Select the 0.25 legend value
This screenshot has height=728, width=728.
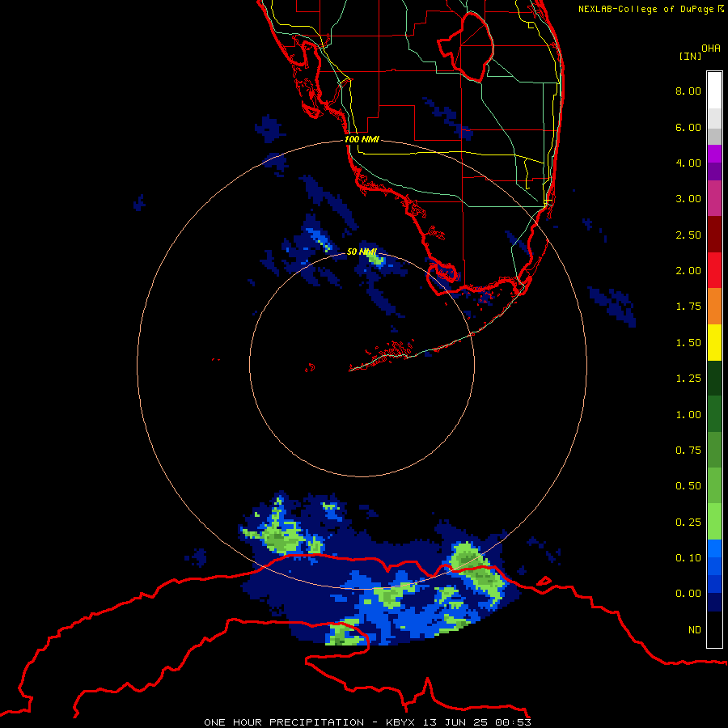[x=688, y=523]
